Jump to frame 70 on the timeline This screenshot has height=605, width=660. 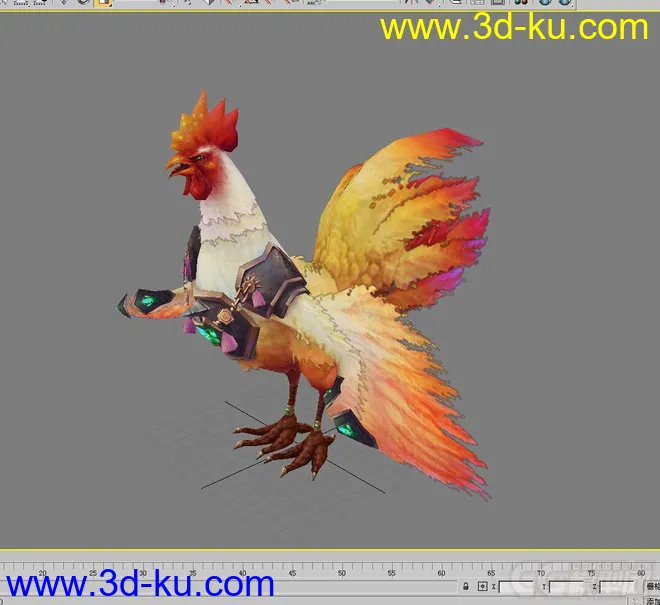[541, 573]
